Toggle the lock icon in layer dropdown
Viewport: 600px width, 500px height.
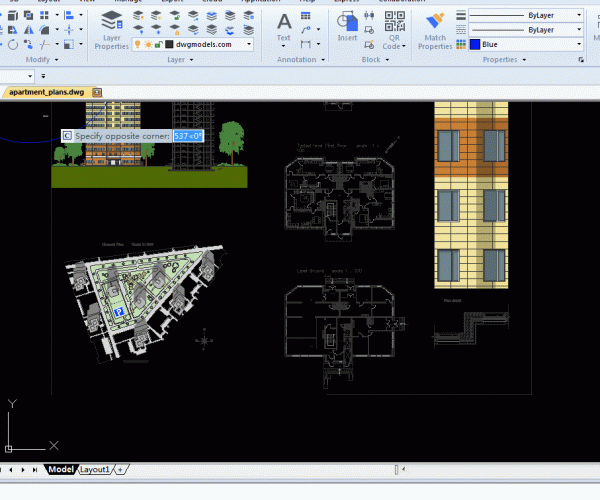click(158, 44)
